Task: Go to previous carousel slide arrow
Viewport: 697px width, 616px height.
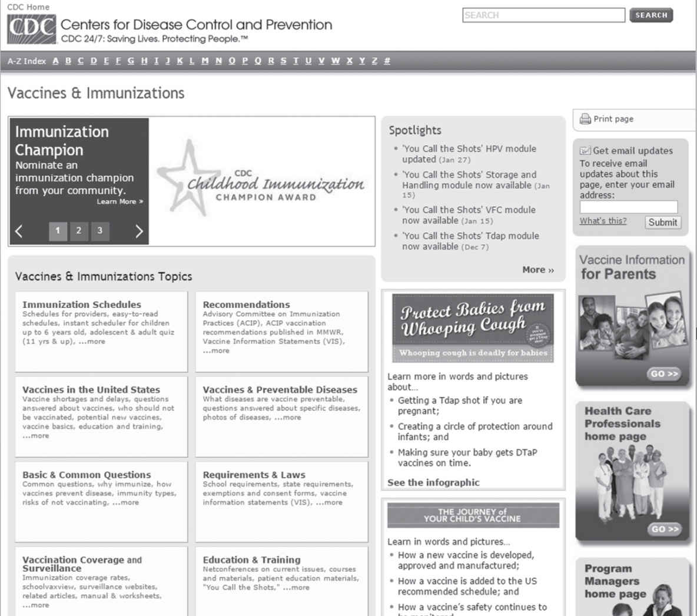Action: [19, 231]
